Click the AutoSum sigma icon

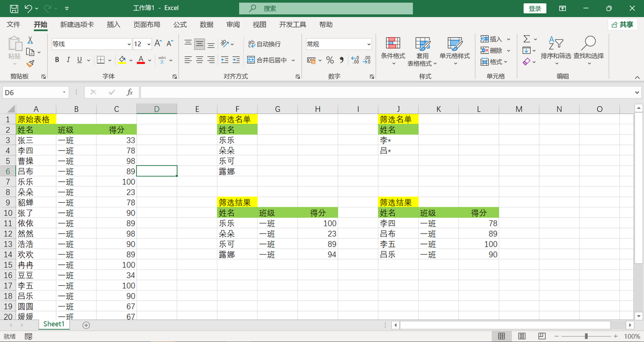click(x=526, y=39)
